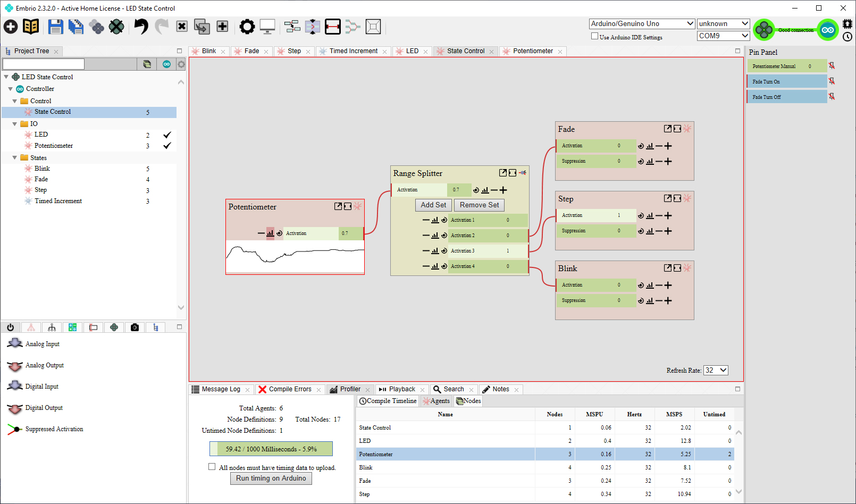Click the chip icon at top right
The image size is (856, 504).
click(x=847, y=24)
